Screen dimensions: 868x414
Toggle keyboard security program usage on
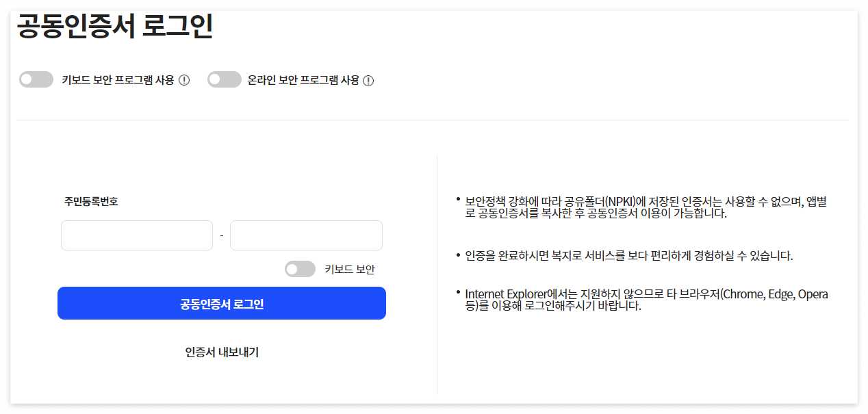click(x=35, y=79)
